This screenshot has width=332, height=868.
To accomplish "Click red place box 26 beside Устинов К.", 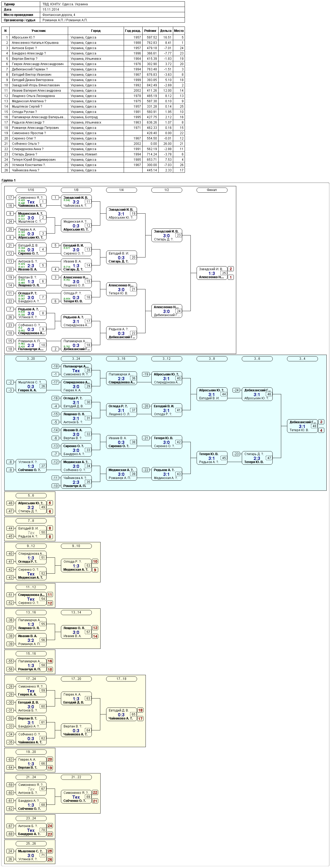I will (50, 859).
